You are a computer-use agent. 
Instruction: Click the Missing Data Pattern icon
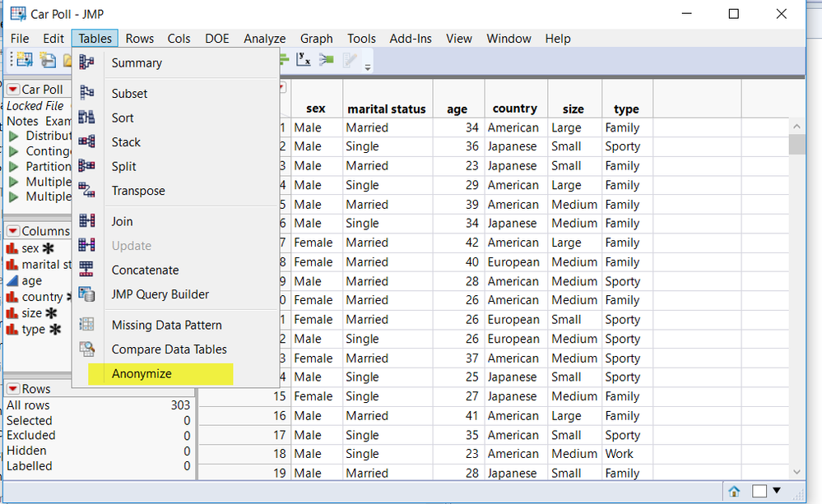(86, 324)
